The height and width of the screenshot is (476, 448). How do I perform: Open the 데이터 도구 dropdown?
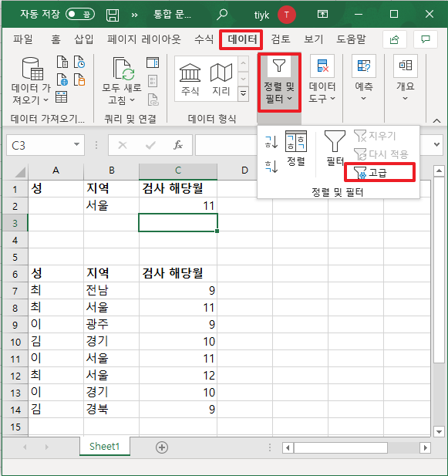pyautogui.click(x=322, y=79)
